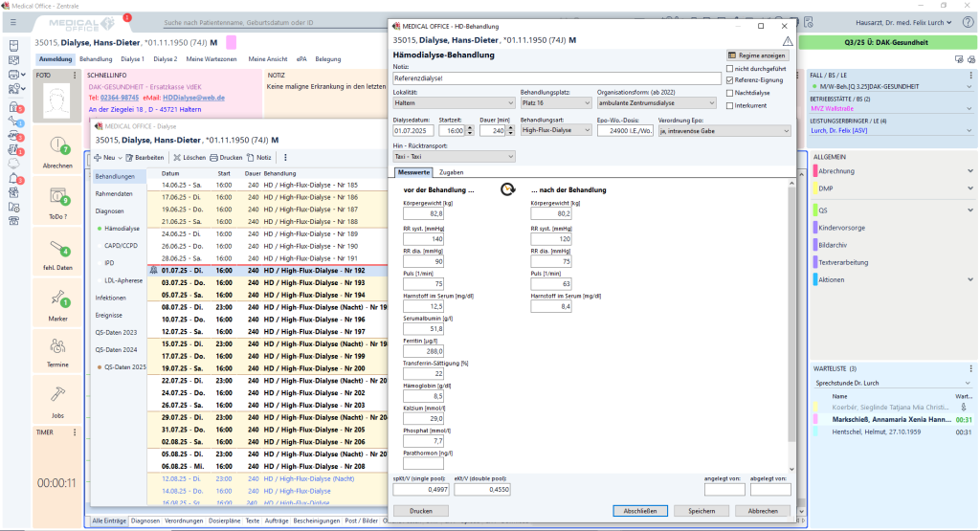Click Speichern button
980x531 pixels.
tap(702, 511)
